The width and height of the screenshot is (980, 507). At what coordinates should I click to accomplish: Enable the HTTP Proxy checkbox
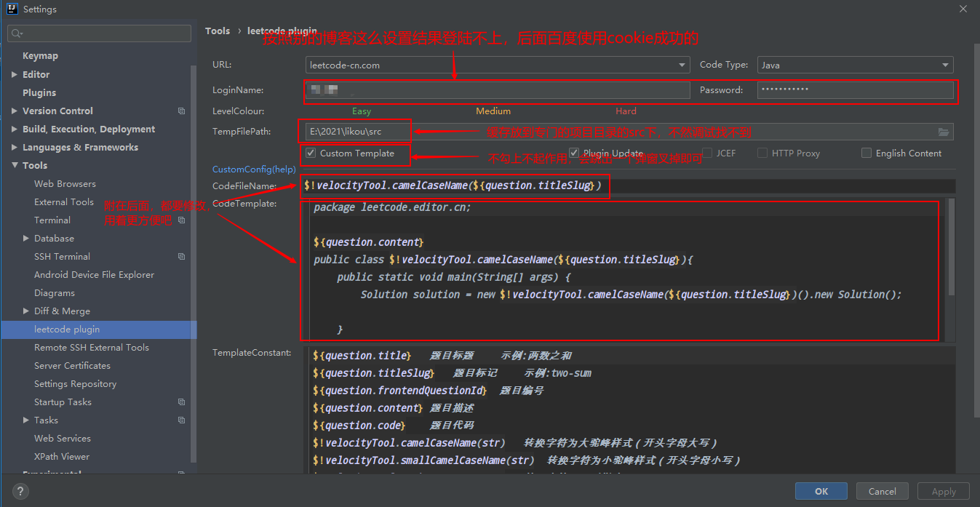[762, 153]
